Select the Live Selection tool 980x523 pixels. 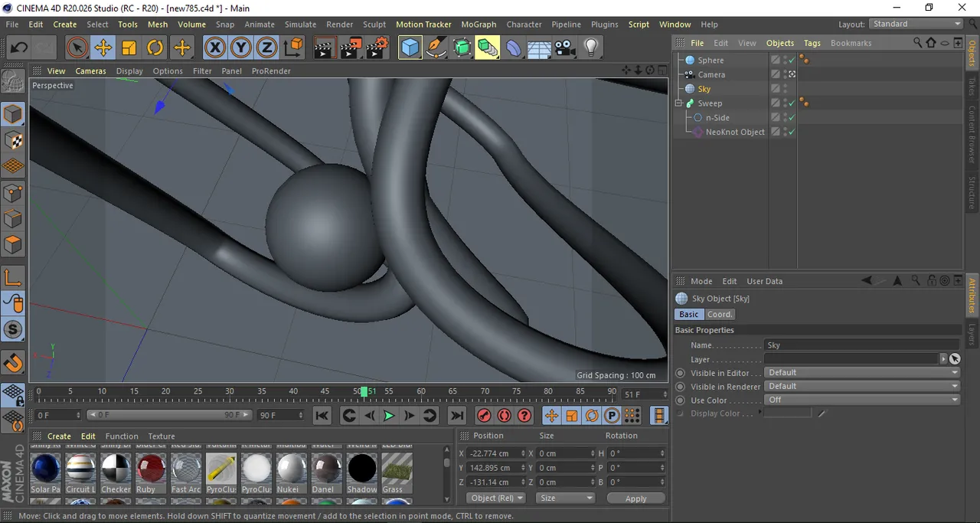[x=77, y=48]
